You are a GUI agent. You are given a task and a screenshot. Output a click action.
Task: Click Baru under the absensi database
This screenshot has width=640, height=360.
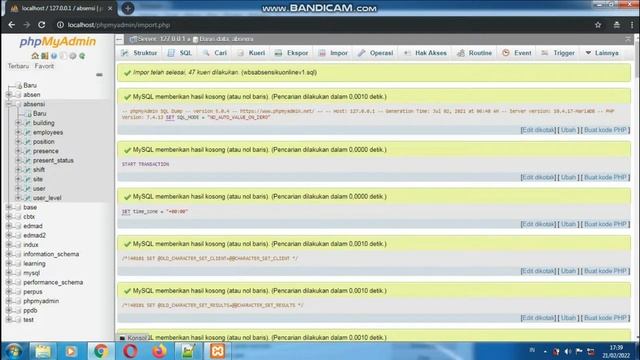(40, 113)
